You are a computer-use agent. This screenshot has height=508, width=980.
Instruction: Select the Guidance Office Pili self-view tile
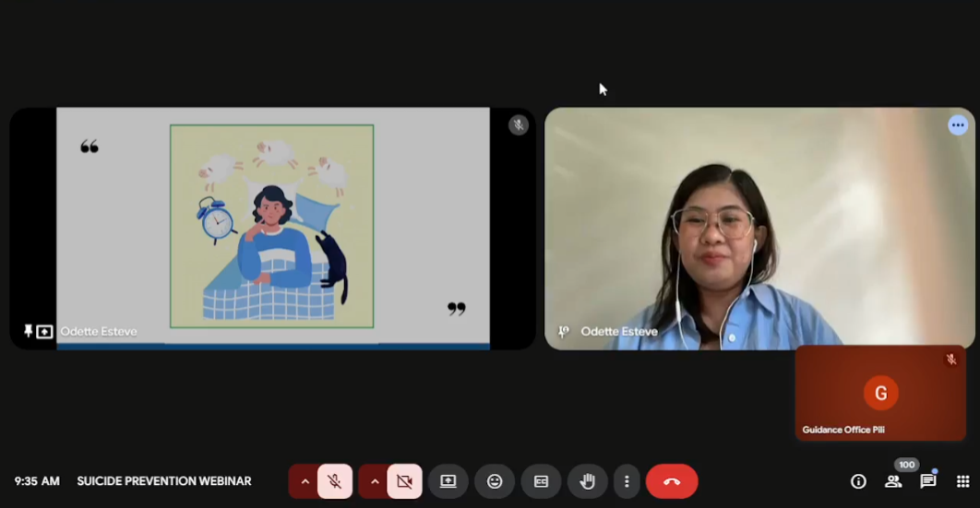(x=880, y=393)
